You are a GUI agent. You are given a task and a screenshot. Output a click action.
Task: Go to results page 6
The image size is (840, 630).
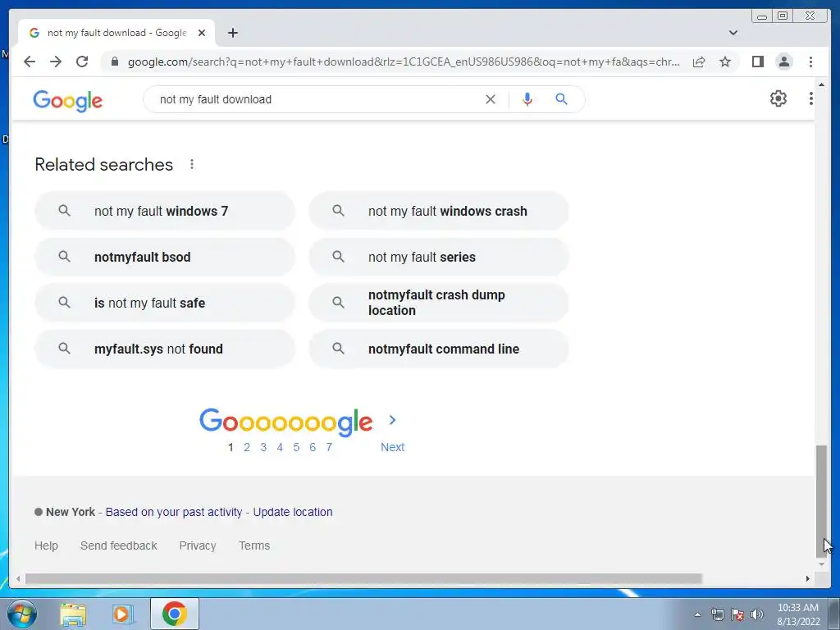pos(313,447)
